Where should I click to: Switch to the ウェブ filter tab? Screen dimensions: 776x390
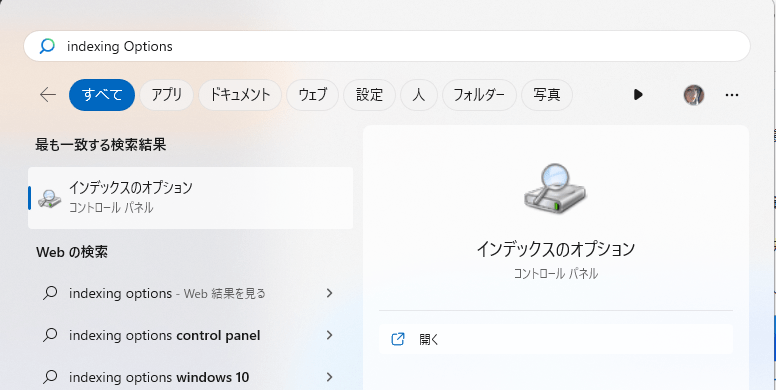coord(312,95)
